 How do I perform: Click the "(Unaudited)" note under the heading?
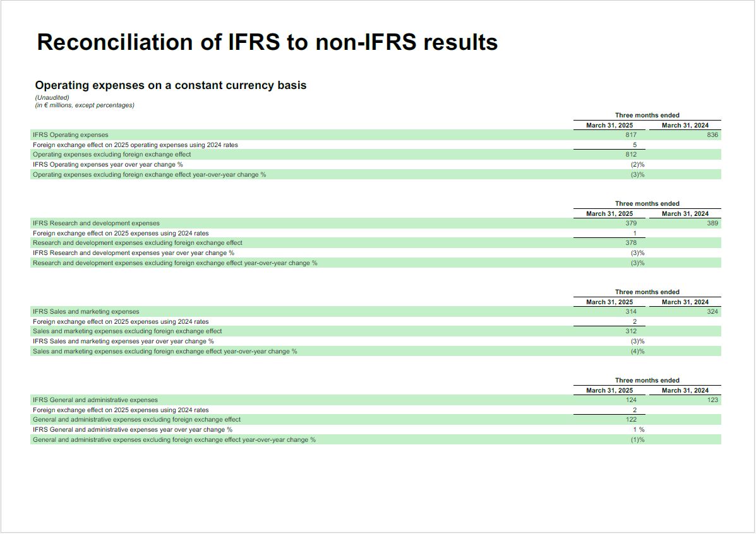click(x=52, y=98)
